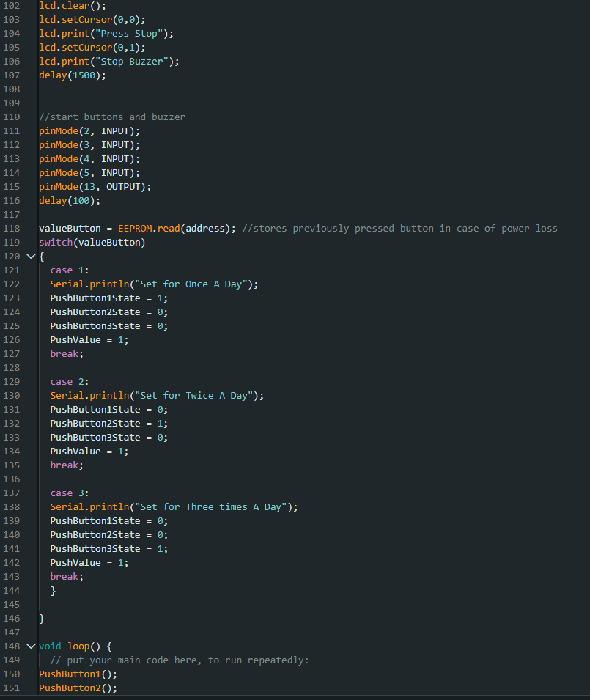Select the text lcd.print("Press Stop");
Screen dimensions: 590x700
tap(106, 34)
